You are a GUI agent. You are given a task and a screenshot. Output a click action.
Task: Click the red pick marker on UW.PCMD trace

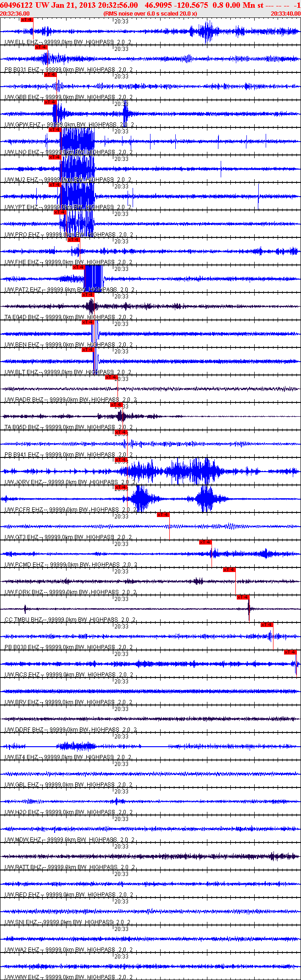(x=205, y=542)
